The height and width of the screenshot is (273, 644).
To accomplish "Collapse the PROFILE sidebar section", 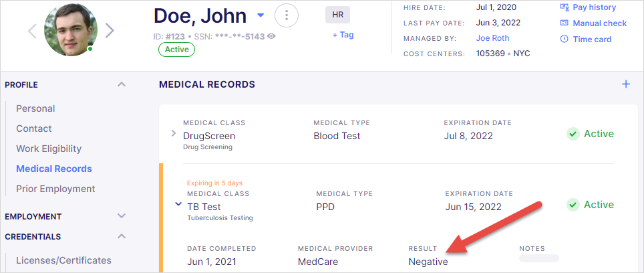I will click(x=121, y=84).
